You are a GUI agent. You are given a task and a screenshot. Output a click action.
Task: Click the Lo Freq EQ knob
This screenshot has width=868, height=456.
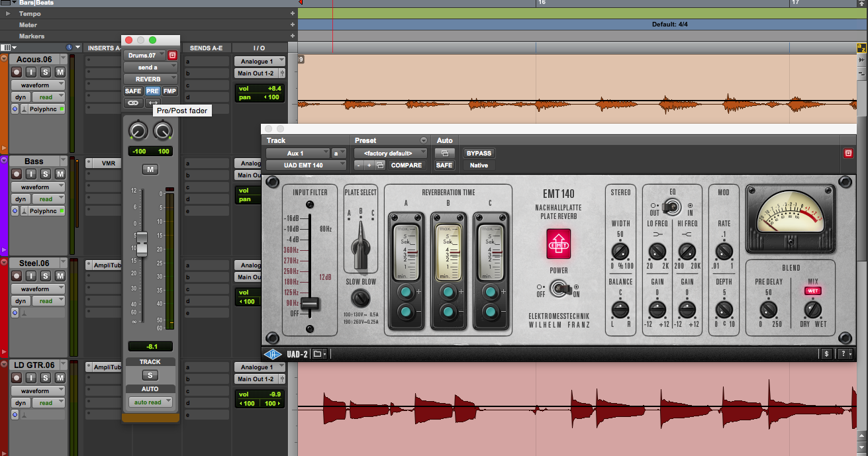coord(657,251)
